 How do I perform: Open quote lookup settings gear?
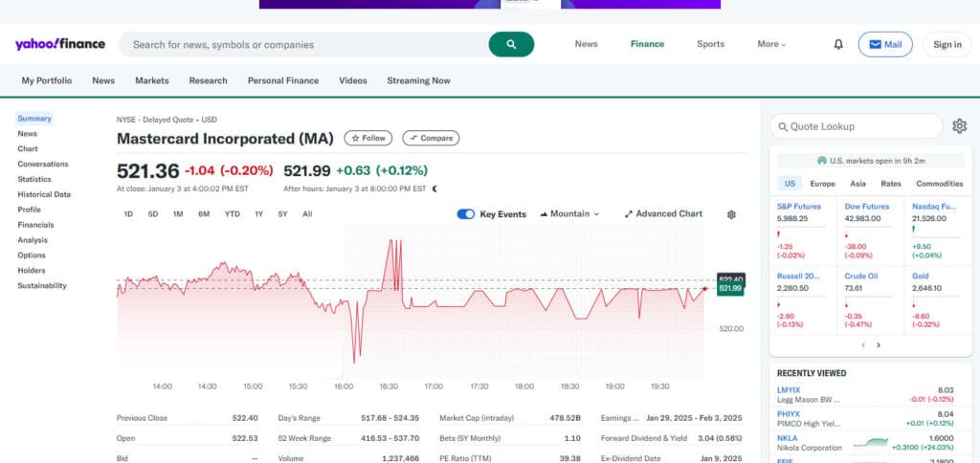[959, 126]
